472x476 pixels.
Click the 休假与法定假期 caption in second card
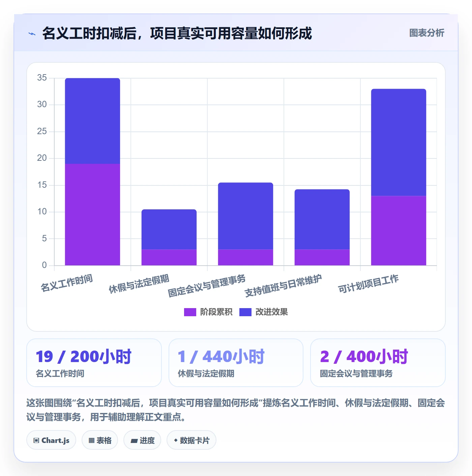pos(206,374)
